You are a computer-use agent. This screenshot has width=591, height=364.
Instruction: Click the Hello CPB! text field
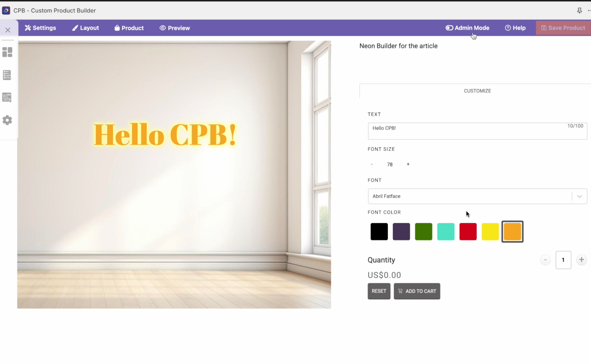[477, 131]
